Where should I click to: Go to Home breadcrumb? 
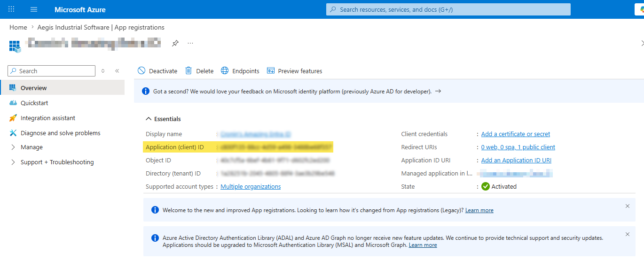[x=18, y=27]
